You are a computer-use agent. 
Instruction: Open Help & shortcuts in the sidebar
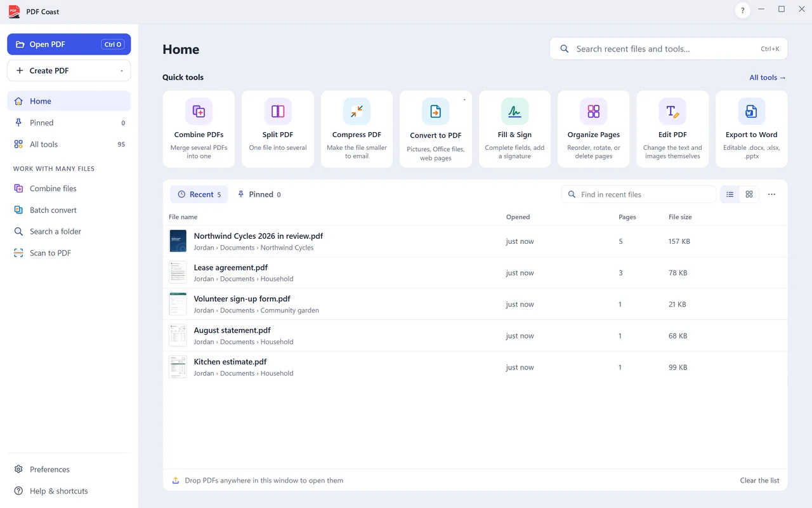click(69, 491)
